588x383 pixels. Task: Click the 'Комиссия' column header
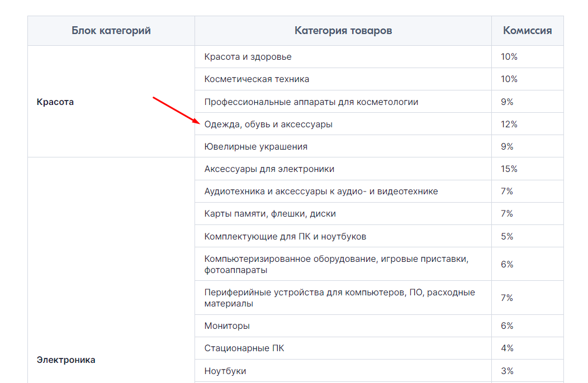527,31
